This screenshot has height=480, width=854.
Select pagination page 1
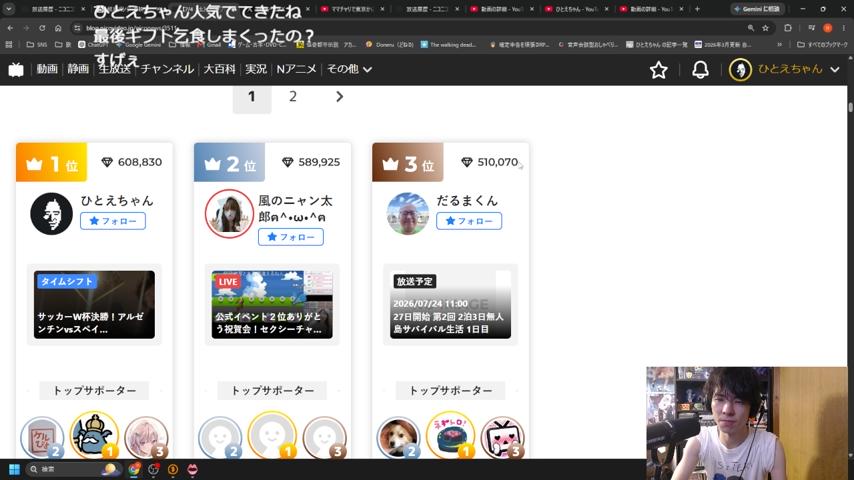pyautogui.click(x=252, y=97)
